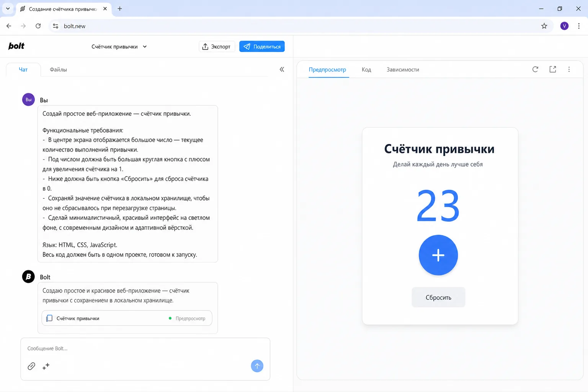Open the Зависимости tab

point(403,70)
